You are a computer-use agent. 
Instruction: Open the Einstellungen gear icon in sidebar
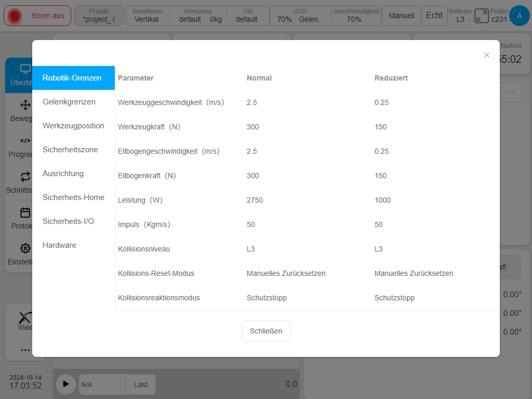[x=25, y=248]
